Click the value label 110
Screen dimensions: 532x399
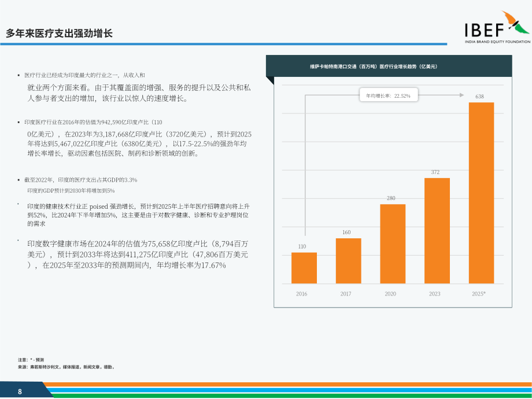(x=302, y=247)
